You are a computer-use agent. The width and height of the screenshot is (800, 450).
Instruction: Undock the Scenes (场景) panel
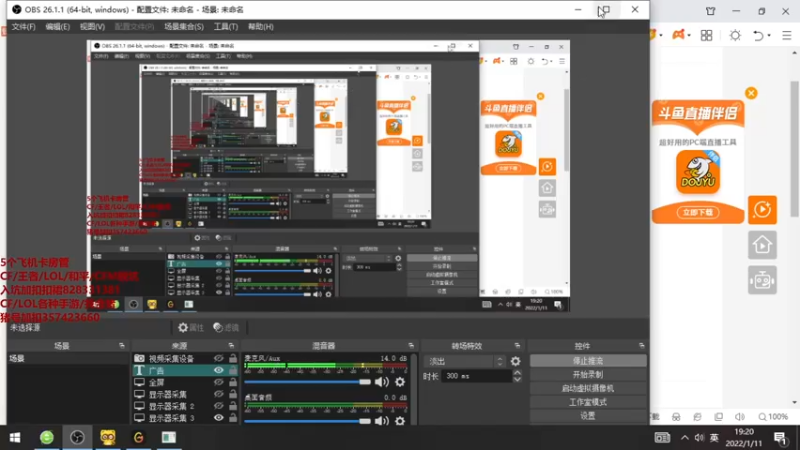[x=121, y=346]
